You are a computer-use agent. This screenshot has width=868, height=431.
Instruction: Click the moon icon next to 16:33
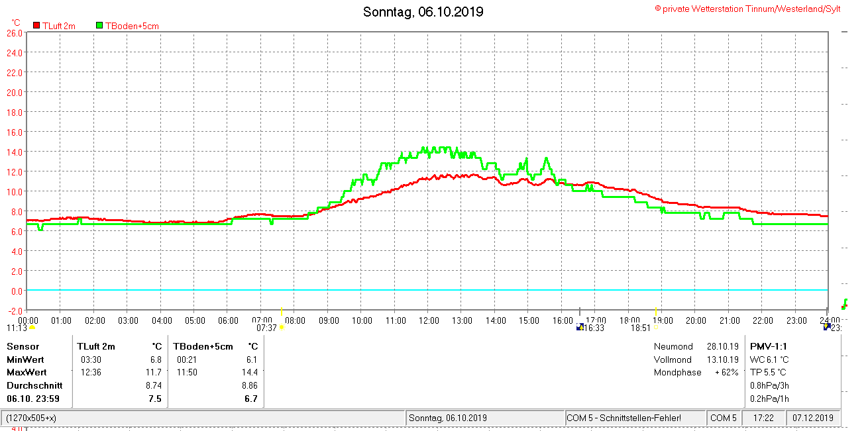tap(580, 327)
